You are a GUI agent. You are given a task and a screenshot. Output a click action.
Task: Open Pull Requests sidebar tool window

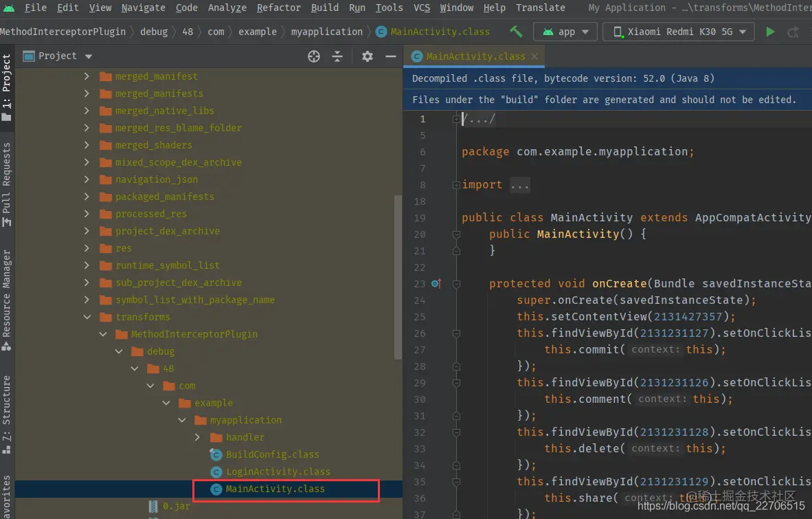click(6, 184)
